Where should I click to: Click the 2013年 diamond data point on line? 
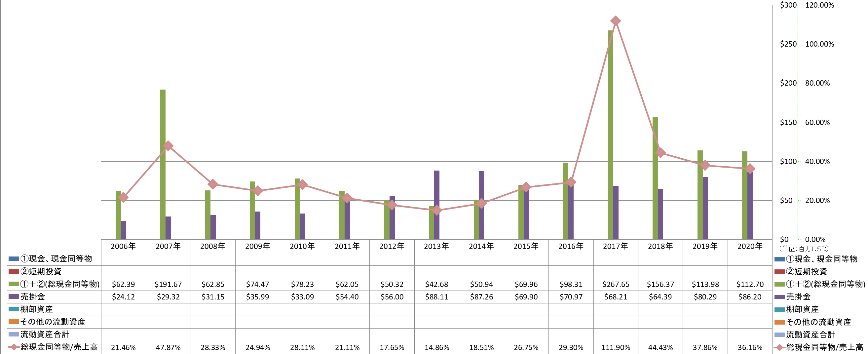(x=436, y=210)
